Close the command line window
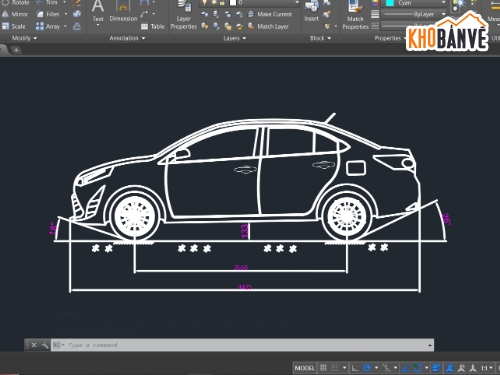 click(x=34, y=345)
